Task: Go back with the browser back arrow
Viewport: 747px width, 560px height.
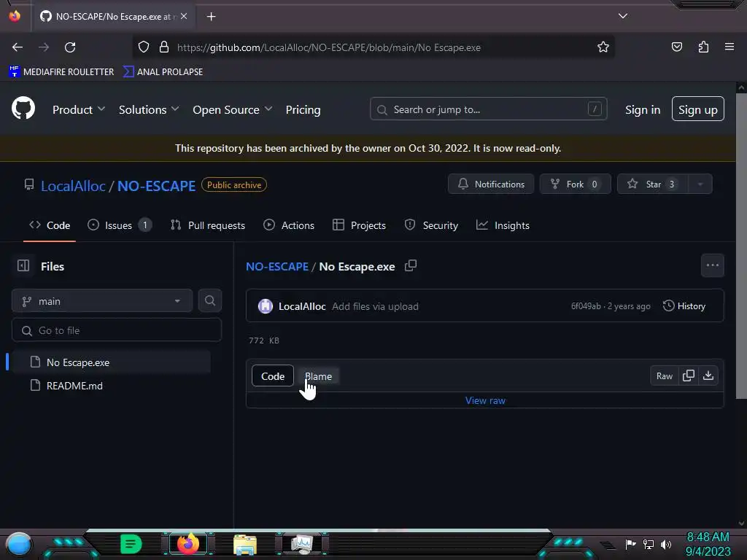Action: coord(18,47)
